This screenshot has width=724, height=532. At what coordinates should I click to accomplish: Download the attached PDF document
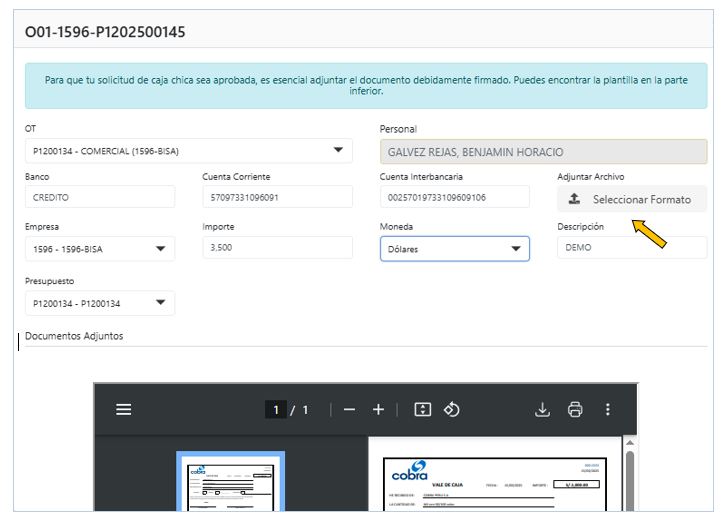(x=542, y=410)
